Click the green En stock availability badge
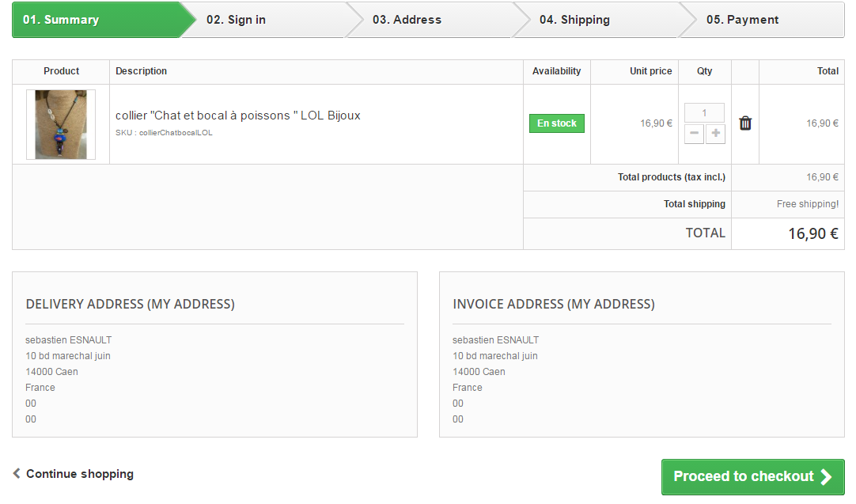 (x=557, y=123)
